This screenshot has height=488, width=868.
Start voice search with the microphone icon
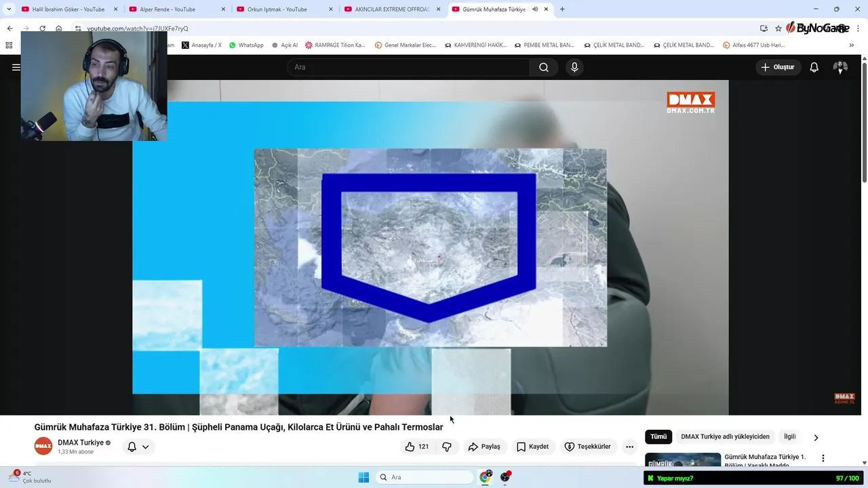pyautogui.click(x=574, y=67)
